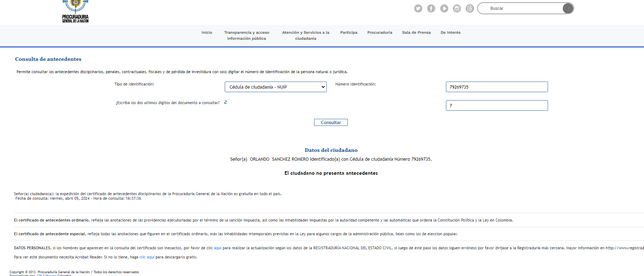
Task: Click the round search submit button
Action: pyautogui.click(x=568, y=8)
